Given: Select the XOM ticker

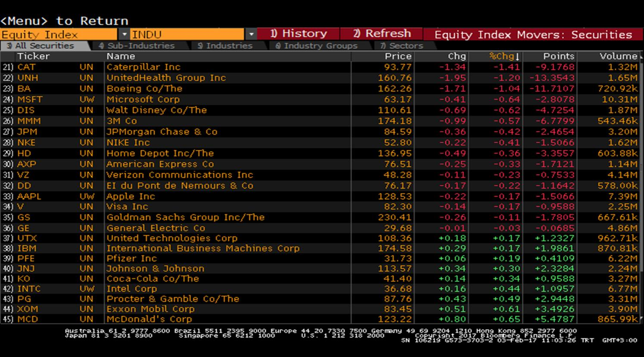Looking at the screenshot, I should [28, 309].
